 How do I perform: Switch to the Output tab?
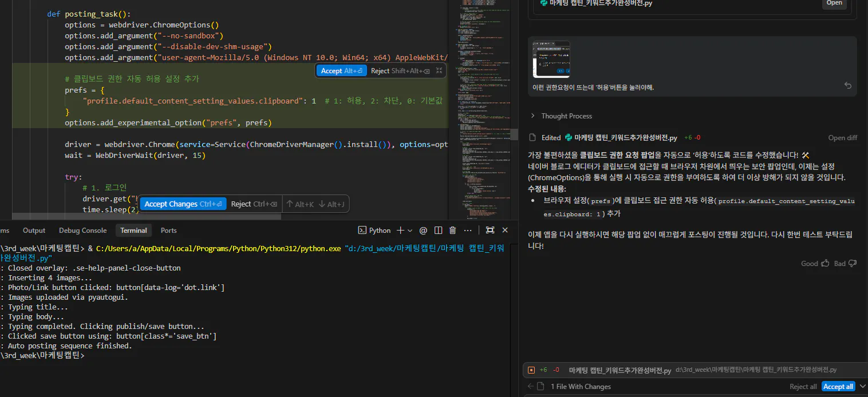[x=34, y=230]
